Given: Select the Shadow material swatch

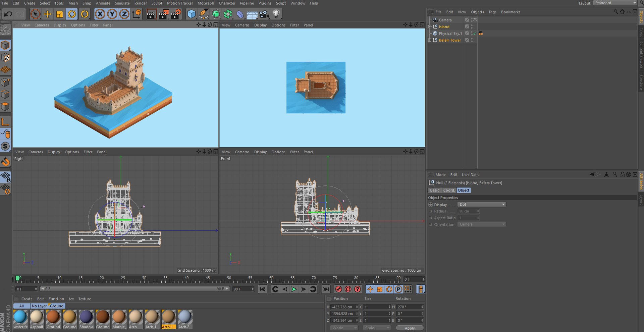Looking at the screenshot, I should [86, 319].
